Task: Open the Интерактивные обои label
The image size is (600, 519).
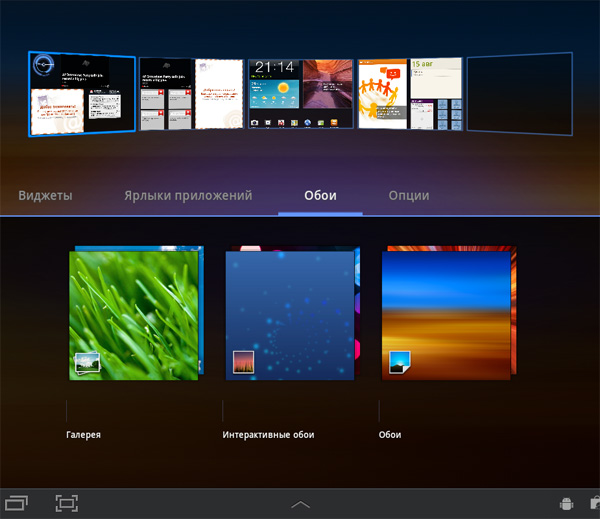Action: [x=269, y=435]
